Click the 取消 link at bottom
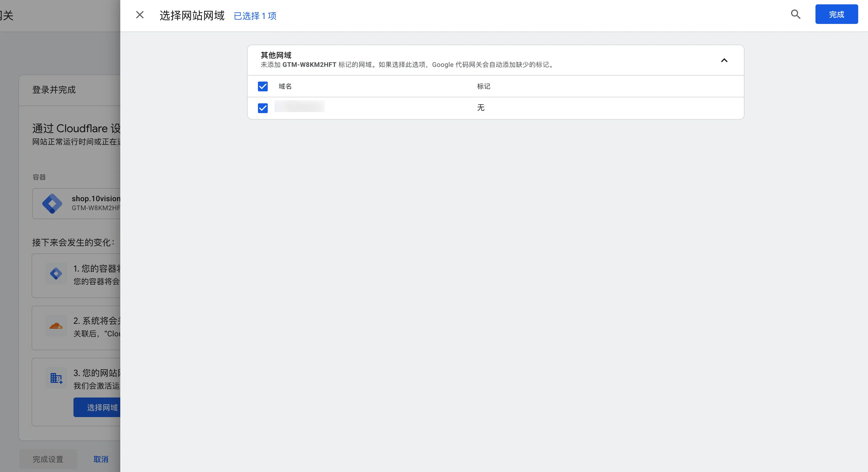 [x=101, y=459]
